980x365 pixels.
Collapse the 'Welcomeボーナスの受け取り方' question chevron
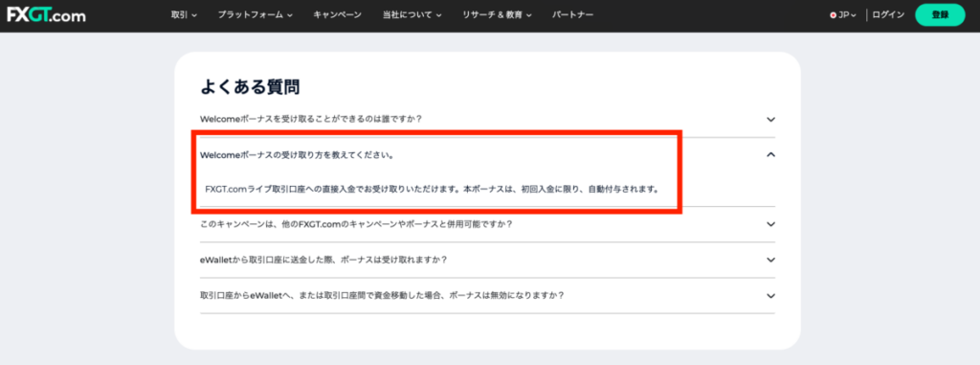[770, 154]
